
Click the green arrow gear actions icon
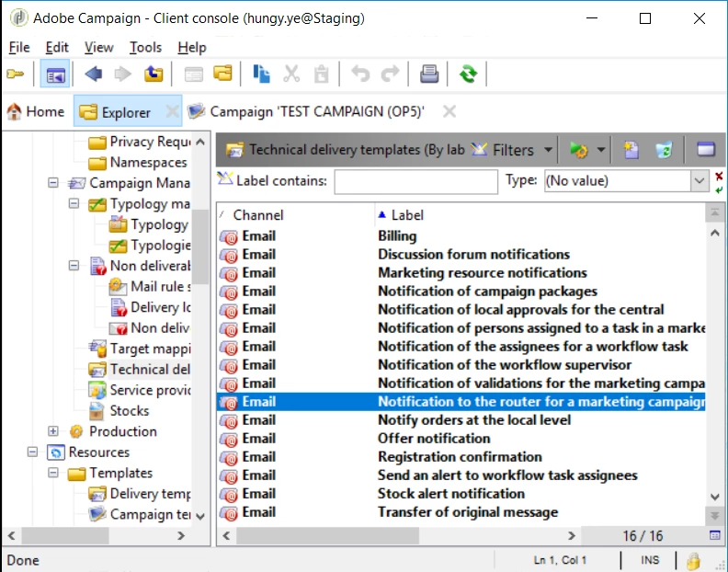coord(578,150)
